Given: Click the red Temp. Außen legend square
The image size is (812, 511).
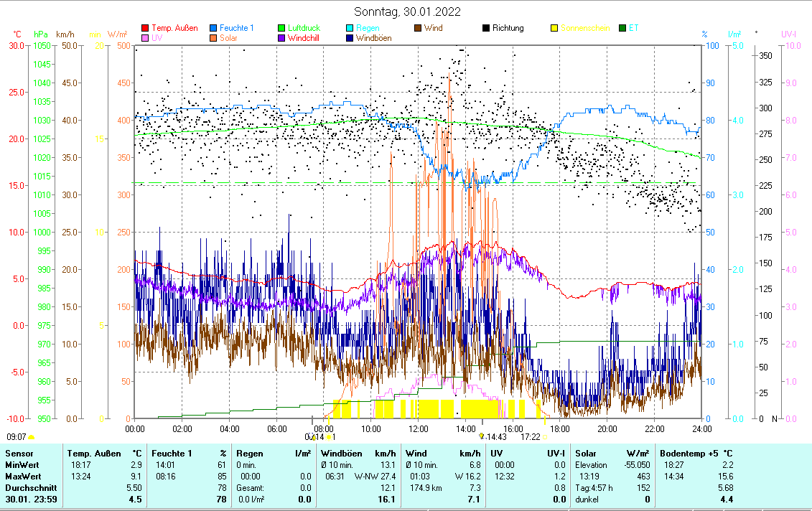Looking at the screenshot, I should click(x=145, y=29).
